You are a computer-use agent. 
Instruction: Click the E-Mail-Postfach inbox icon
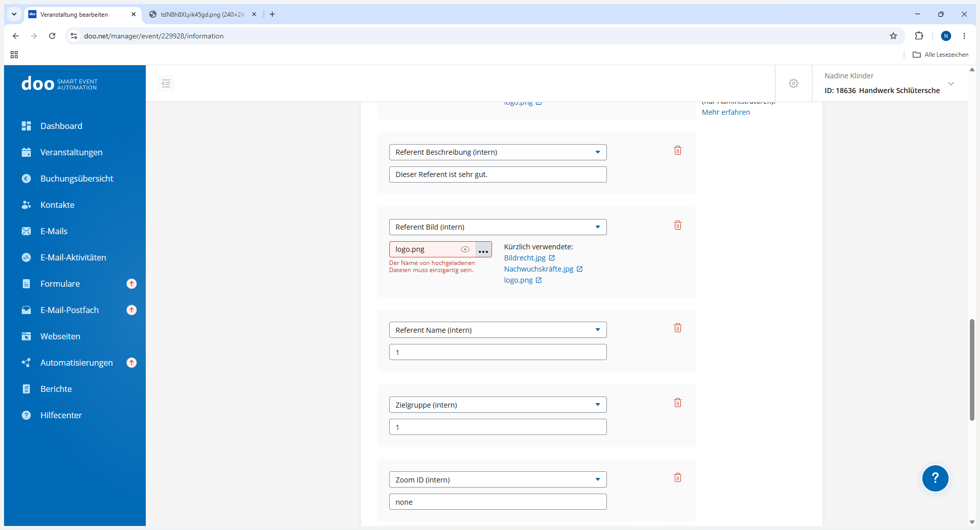pyautogui.click(x=26, y=310)
